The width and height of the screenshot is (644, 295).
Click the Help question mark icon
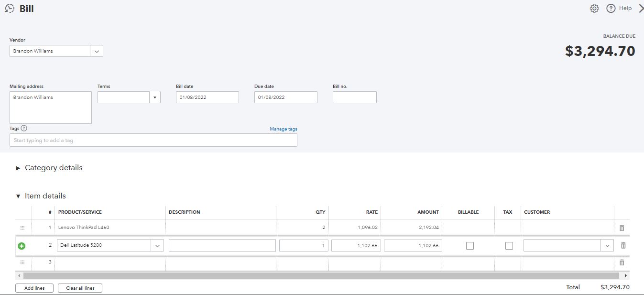(611, 9)
